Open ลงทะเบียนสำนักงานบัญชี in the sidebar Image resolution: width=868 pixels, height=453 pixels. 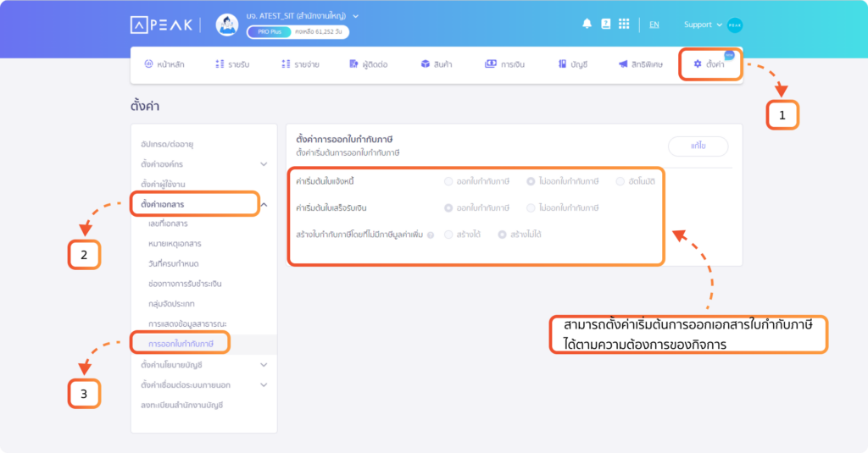(181, 406)
